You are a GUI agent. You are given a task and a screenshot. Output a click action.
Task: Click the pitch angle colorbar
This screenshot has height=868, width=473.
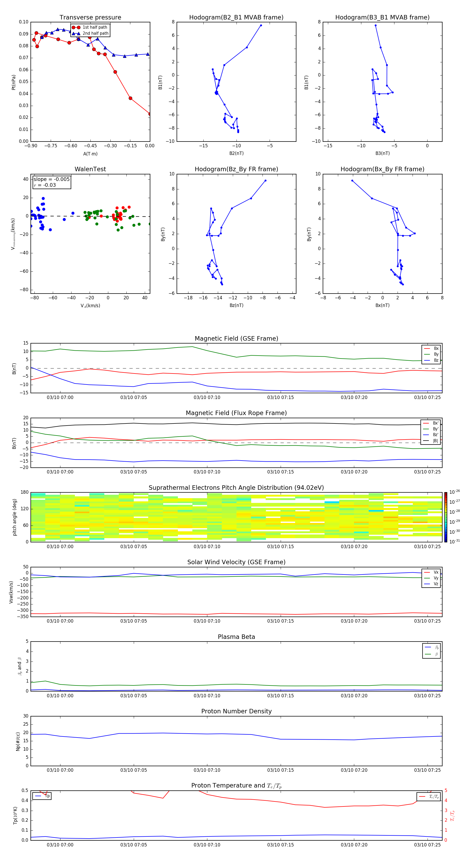point(445,517)
